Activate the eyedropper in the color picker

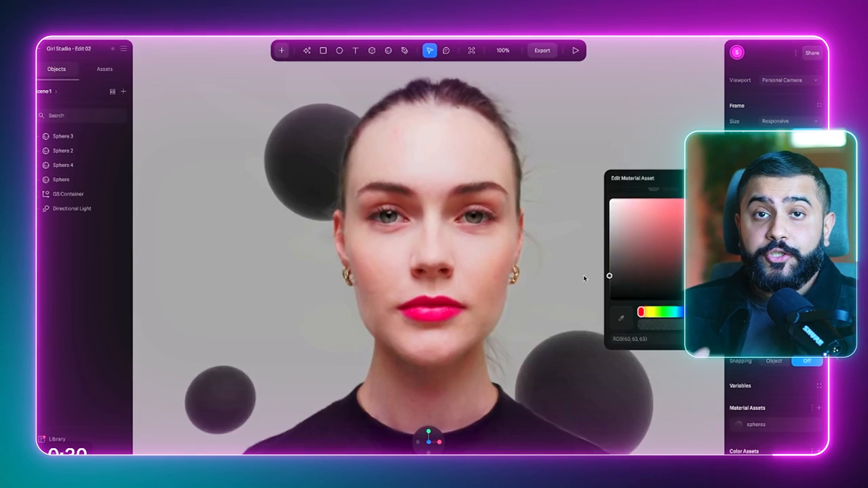pyautogui.click(x=620, y=317)
